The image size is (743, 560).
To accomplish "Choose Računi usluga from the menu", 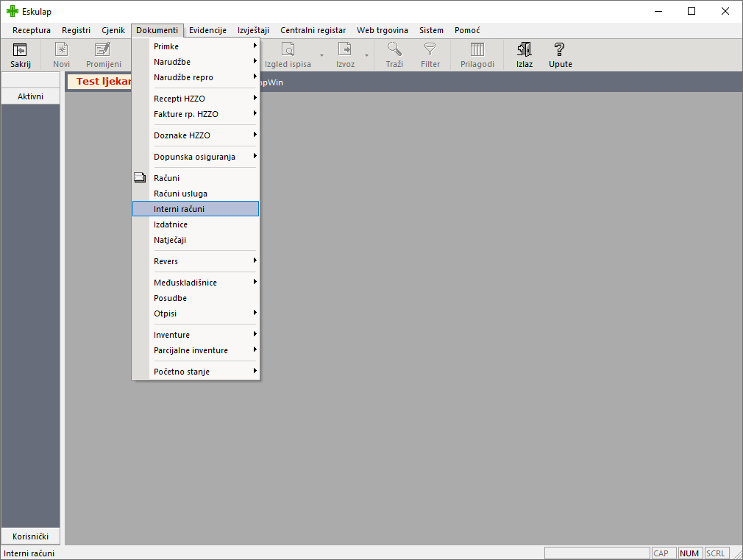I will [x=195, y=194].
